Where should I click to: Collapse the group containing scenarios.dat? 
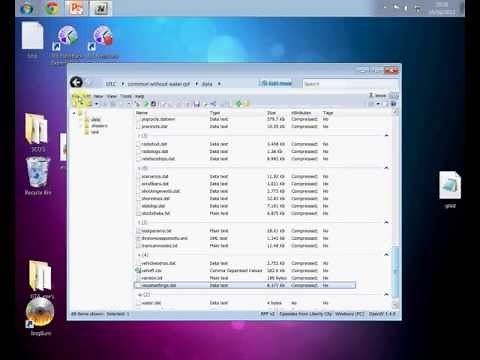click(386, 168)
